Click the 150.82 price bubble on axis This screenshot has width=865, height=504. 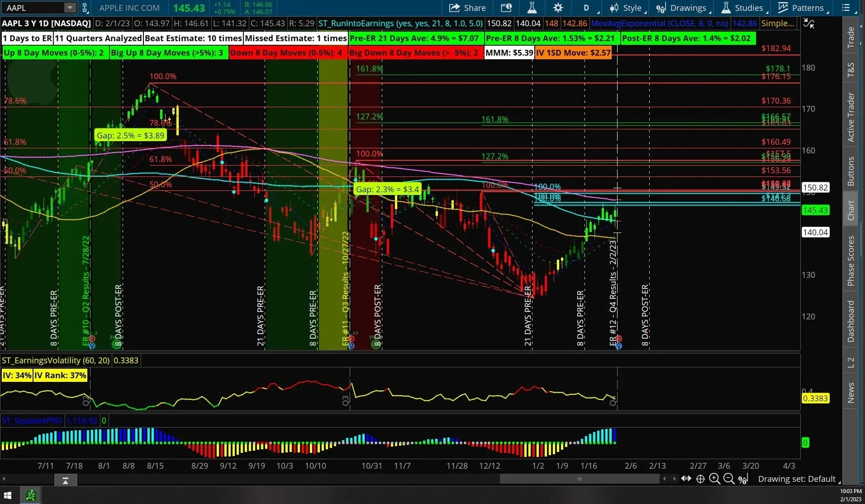click(x=815, y=187)
